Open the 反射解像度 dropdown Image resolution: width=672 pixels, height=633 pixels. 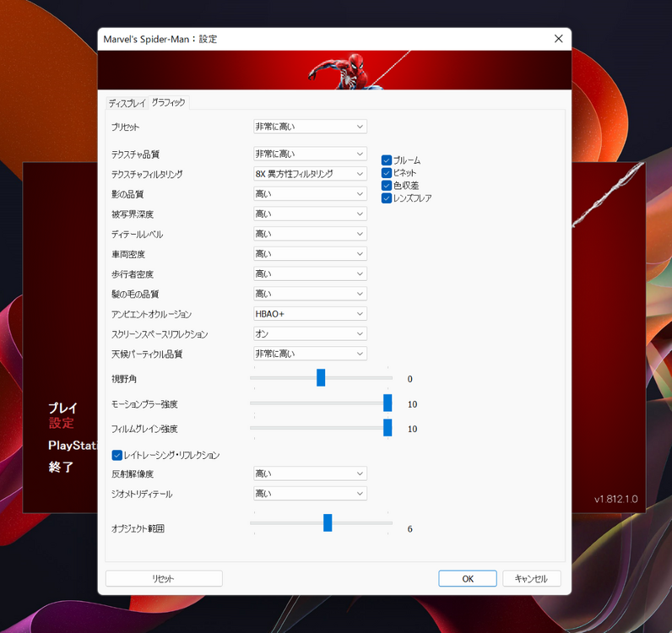tap(310, 473)
